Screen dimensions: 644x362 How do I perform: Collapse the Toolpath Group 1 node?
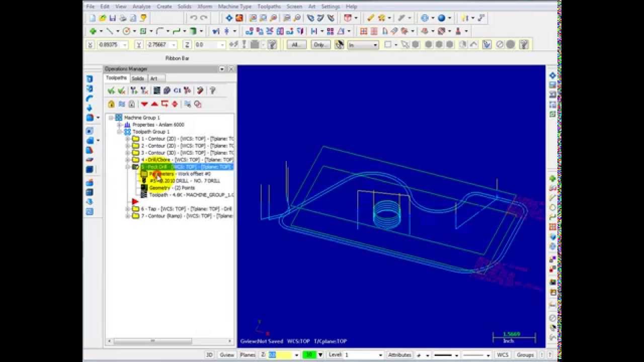(120, 132)
